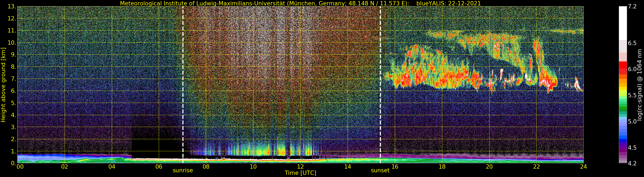Image resolution: width=644 pixels, height=177 pixels.
Task: Select the 24 tick on the time axis
Action: [x=583, y=166]
